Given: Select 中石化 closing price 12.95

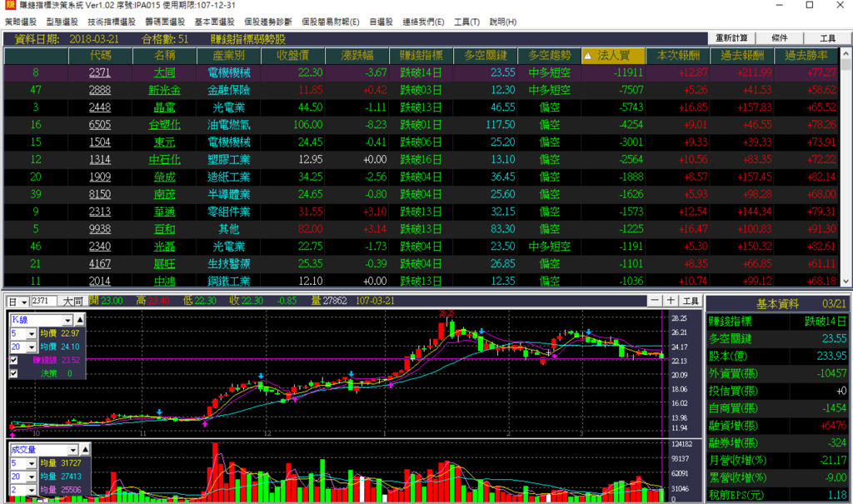Looking at the screenshot, I should point(310,159).
